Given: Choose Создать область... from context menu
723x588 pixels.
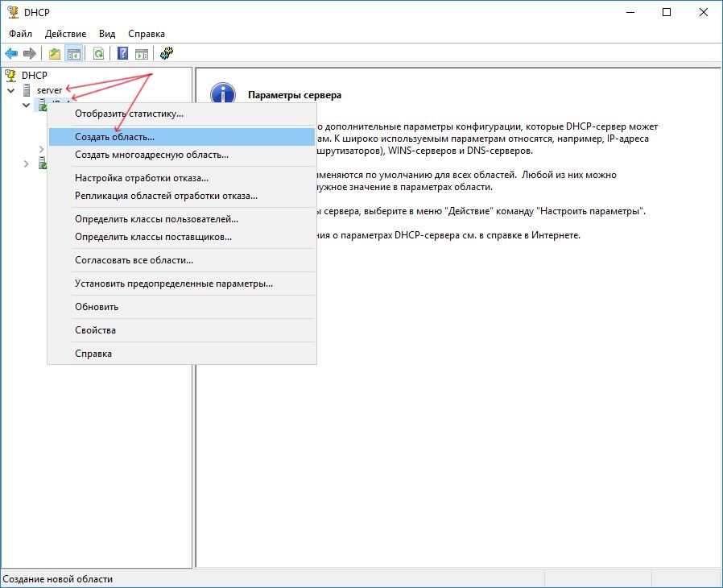Looking at the screenshot, I should (114, 138).
